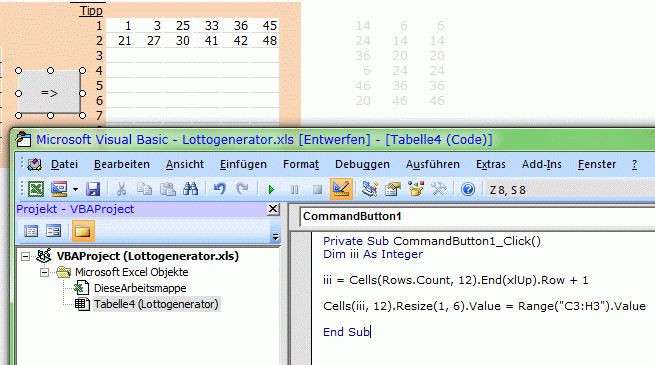Open the Bearbeiten menu
Viewport: 655px width, 365px height.
[122, 165]
